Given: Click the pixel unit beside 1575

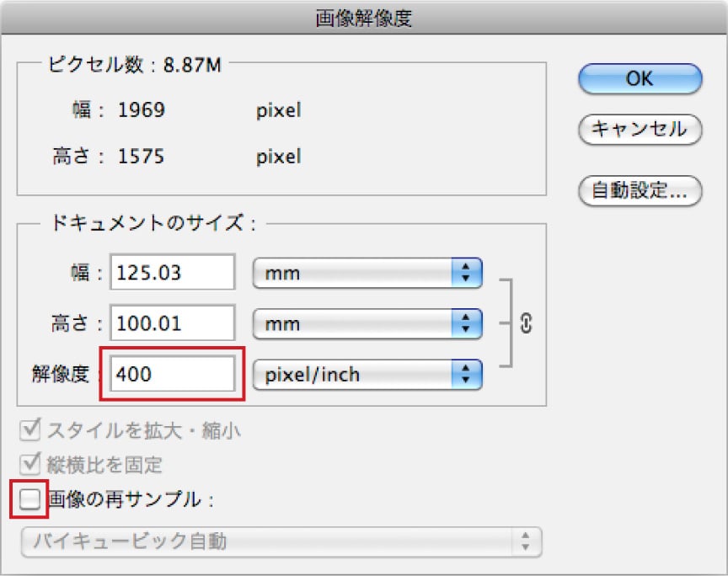Looking at the screenshot, I should point(278,157).
